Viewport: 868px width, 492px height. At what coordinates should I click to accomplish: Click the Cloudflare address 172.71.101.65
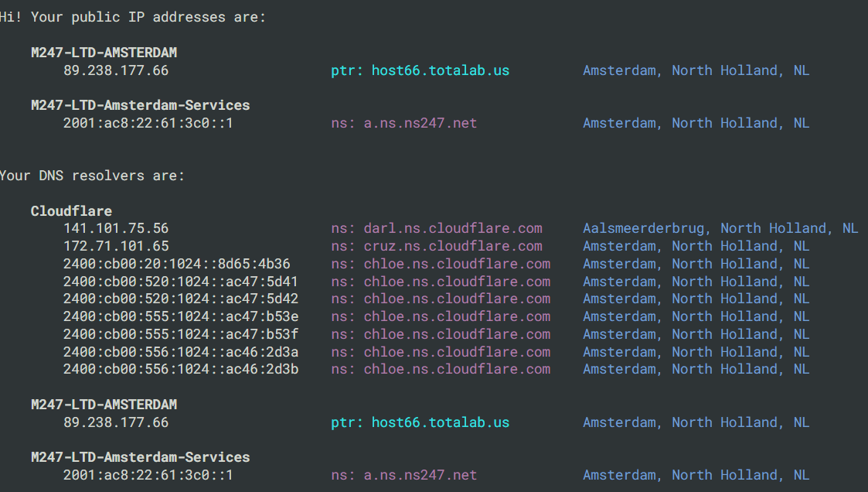116,246
